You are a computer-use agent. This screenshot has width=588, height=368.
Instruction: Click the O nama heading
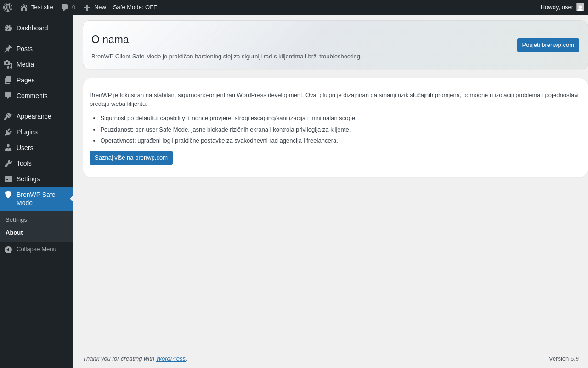point(110,40)
